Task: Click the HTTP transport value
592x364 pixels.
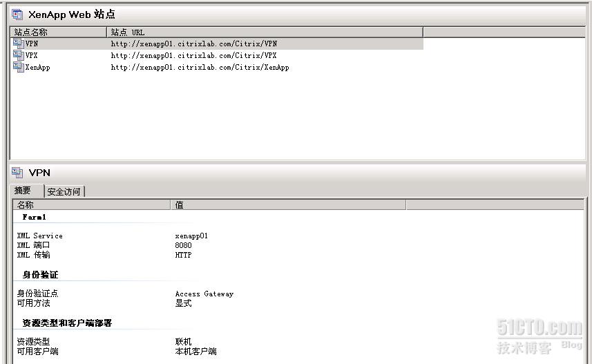Action: [x=184, y=256]
